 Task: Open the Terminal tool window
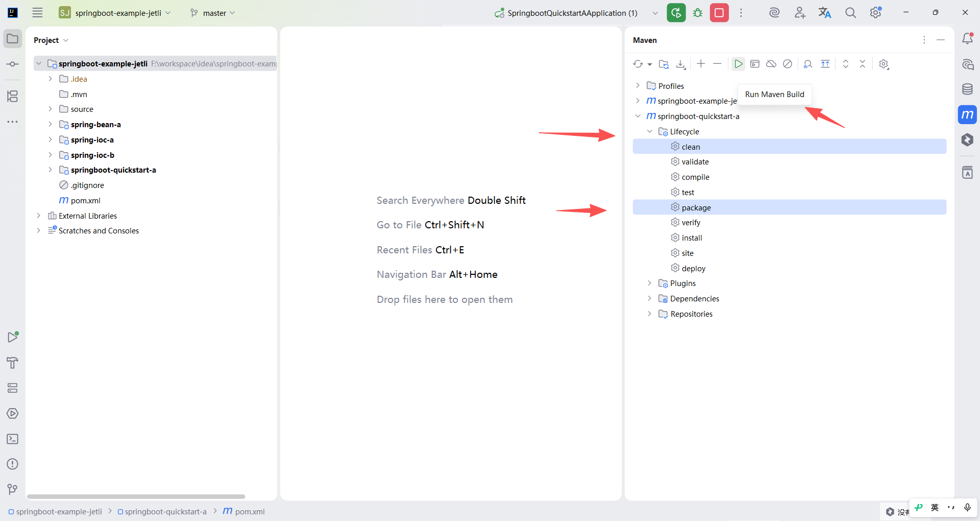click(13, 439)
